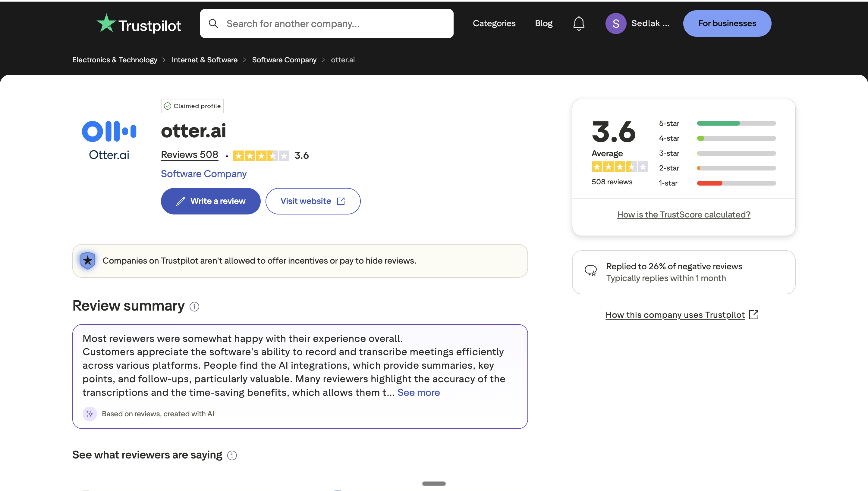
Task: Expand review summary with See more
Action: point(418,392)
